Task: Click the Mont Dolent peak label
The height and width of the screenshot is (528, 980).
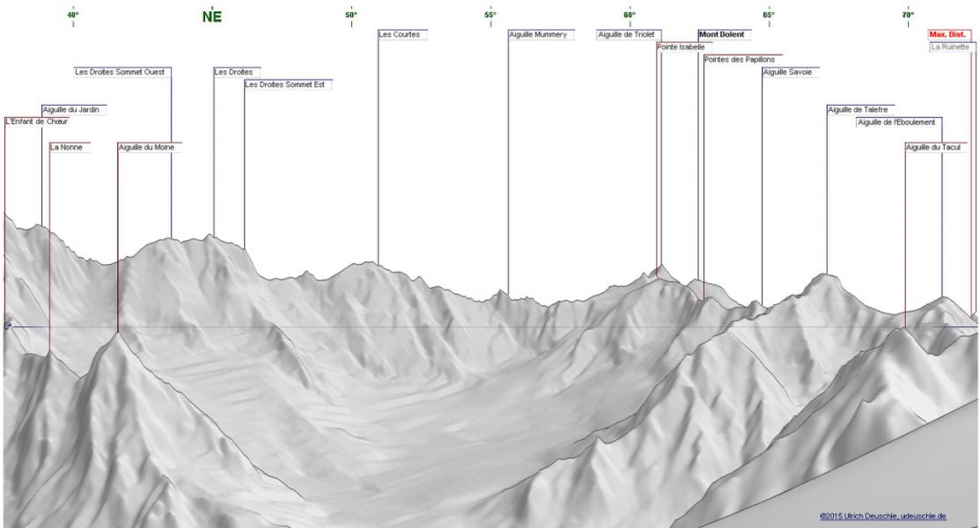Action: (722, 34)
